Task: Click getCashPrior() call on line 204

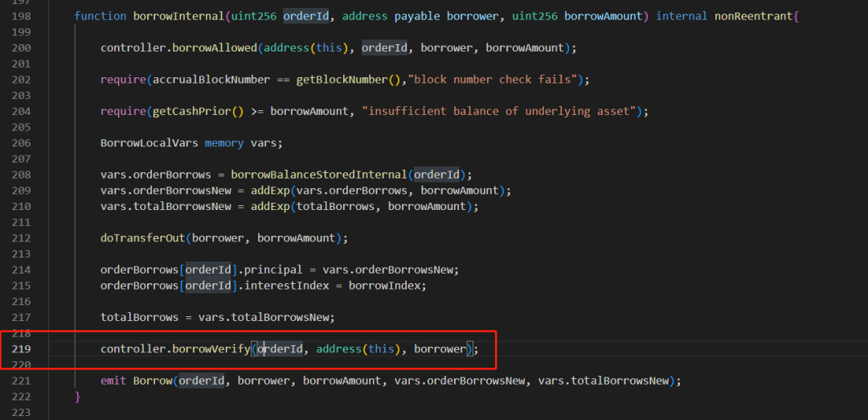Action: [x=199, y=111]
